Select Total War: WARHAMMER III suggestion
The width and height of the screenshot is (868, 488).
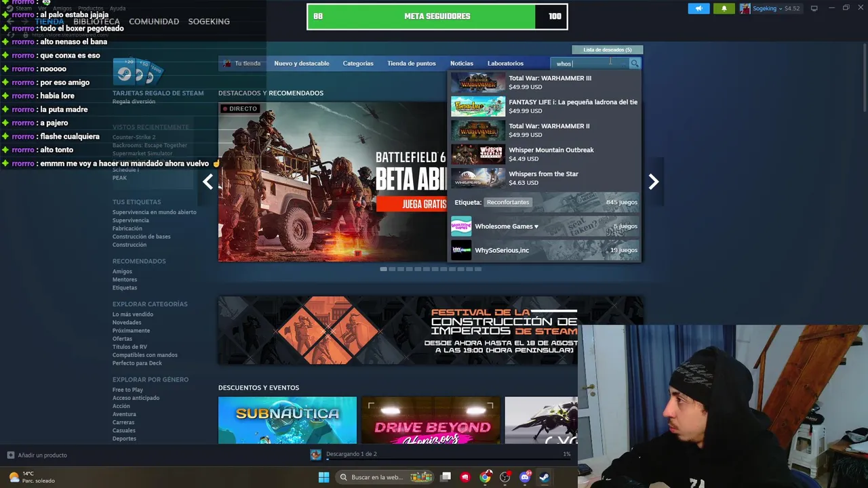(x=544, y=83)
